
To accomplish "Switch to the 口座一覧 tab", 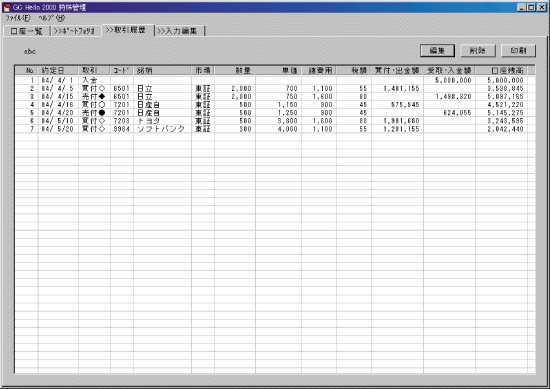I will point(27,31).
